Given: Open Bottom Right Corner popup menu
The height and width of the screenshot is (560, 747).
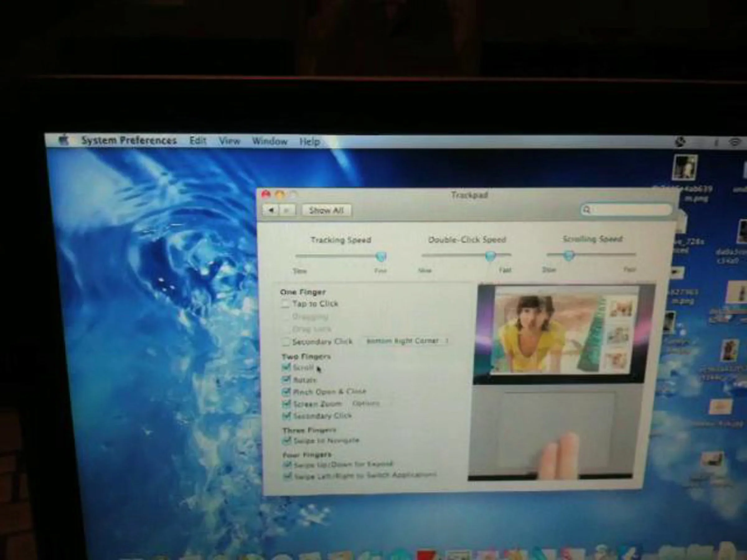Looking at the screenshot, I should 406,341.
